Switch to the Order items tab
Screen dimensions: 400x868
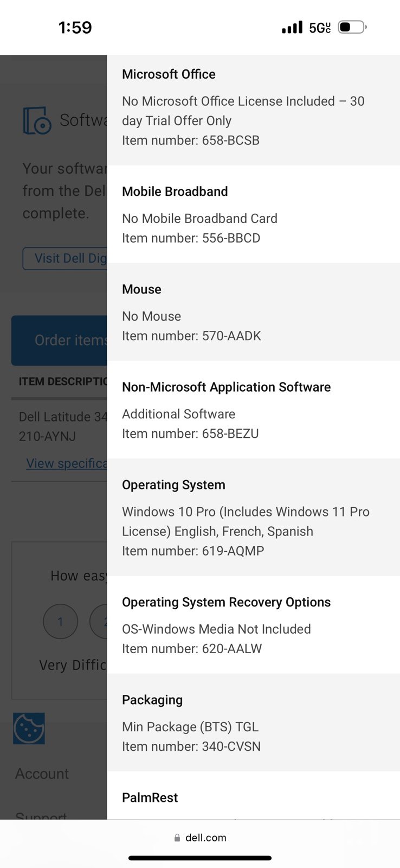click(60, 340)
